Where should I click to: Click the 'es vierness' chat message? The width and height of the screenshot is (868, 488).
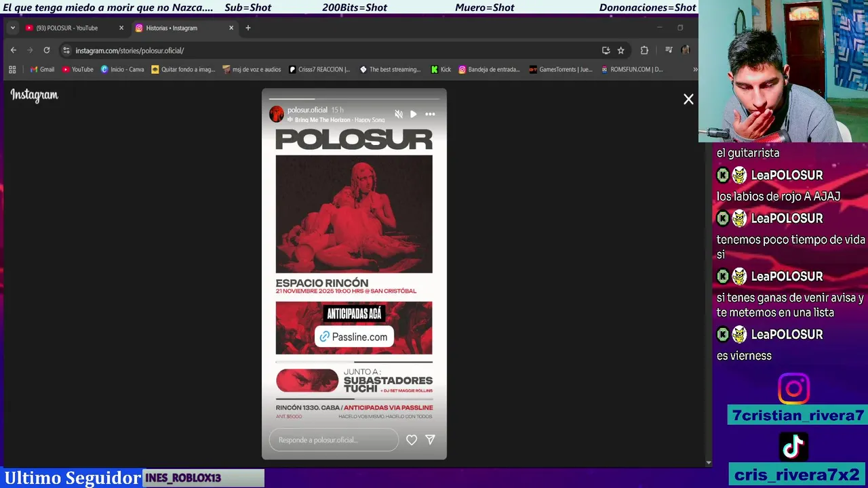point(744,356)
